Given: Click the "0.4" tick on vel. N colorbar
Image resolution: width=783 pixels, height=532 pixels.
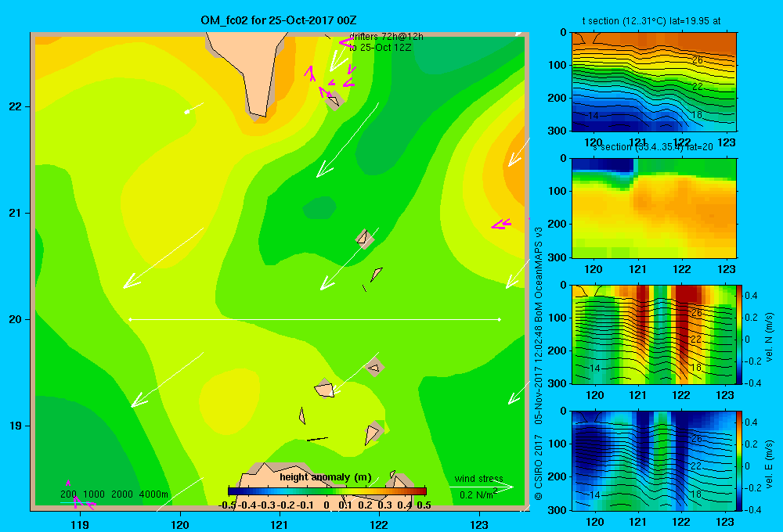Looking at the screenshot, I should (751, 296).
